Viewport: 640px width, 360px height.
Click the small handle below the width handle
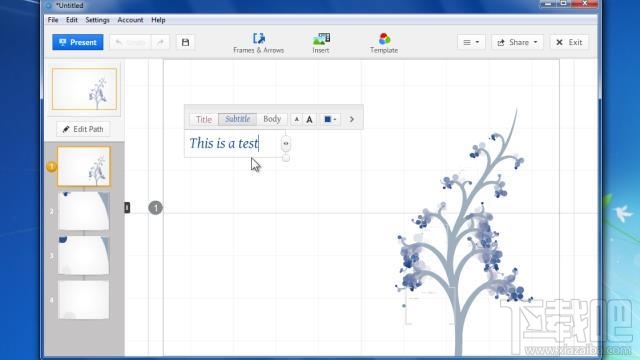[286, 158]
